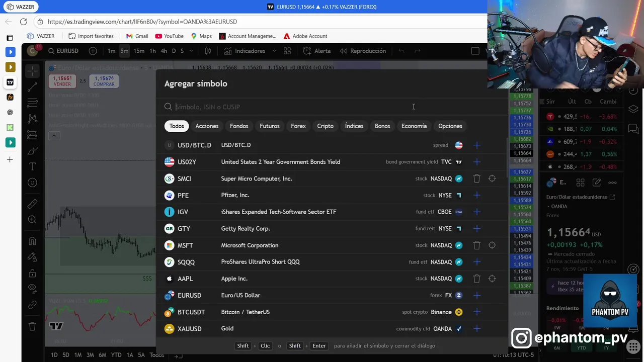Toggle the lock all drawings tool
This screenshot has height=362, width=644.
[x=32, y=273]
